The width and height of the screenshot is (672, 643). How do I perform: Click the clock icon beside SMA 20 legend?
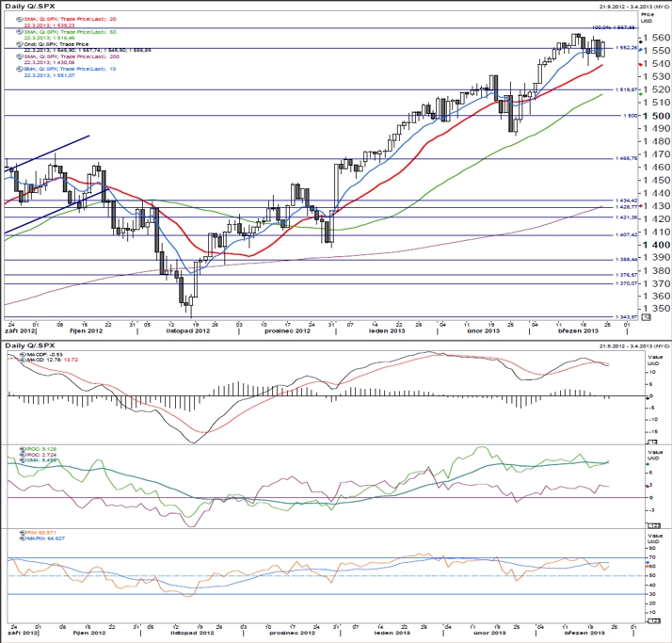(19, 19)
